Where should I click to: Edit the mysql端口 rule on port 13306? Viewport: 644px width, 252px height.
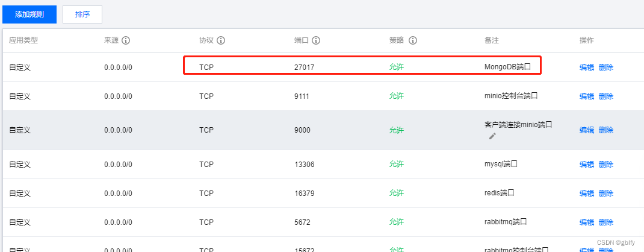tap(586, 165)
